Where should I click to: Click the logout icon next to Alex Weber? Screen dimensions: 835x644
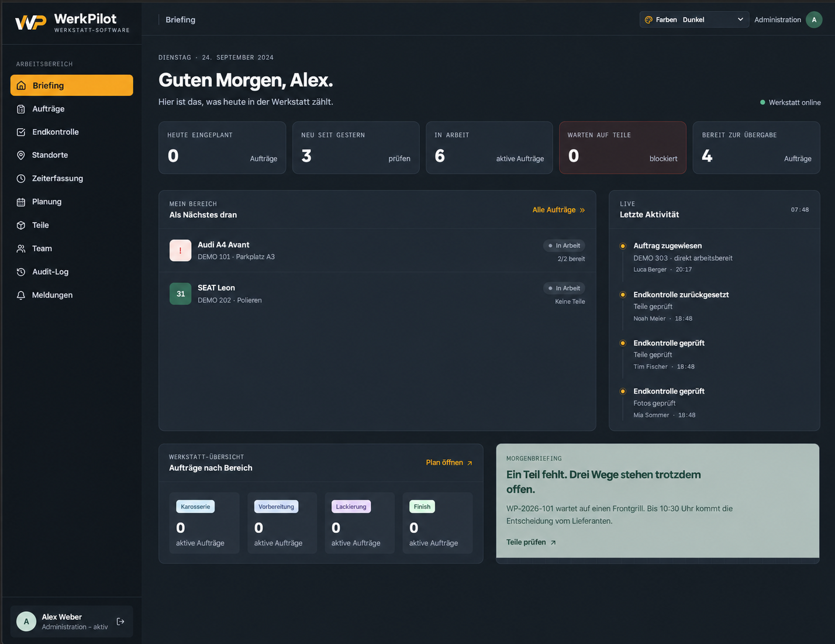[x=120, y=621]
